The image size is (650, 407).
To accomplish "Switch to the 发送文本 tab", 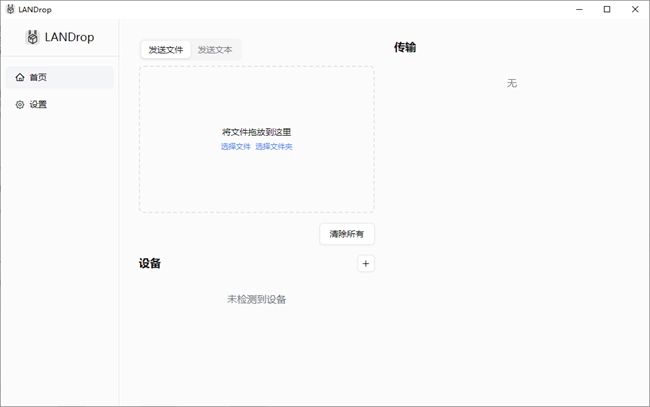I will coord(215,49).
